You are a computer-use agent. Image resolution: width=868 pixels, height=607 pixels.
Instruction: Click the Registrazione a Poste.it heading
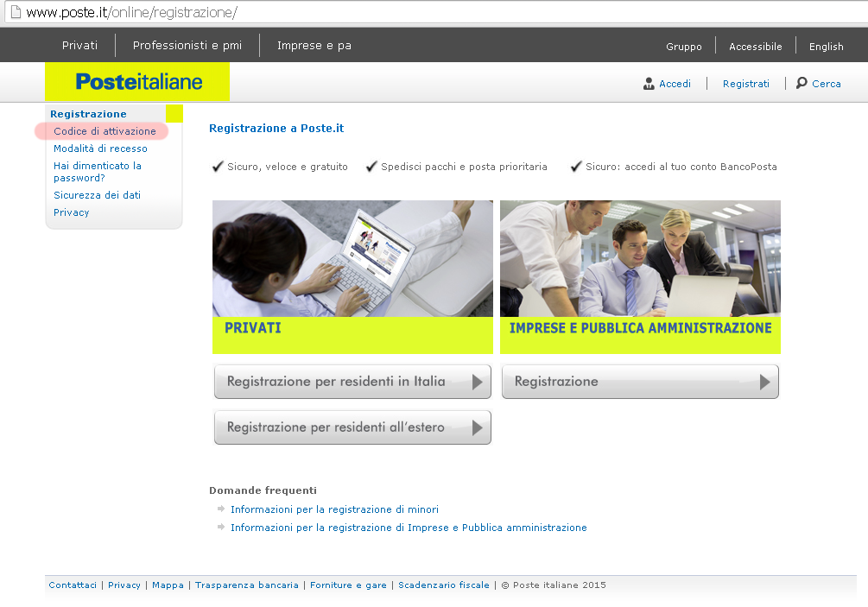coord(276,129)
